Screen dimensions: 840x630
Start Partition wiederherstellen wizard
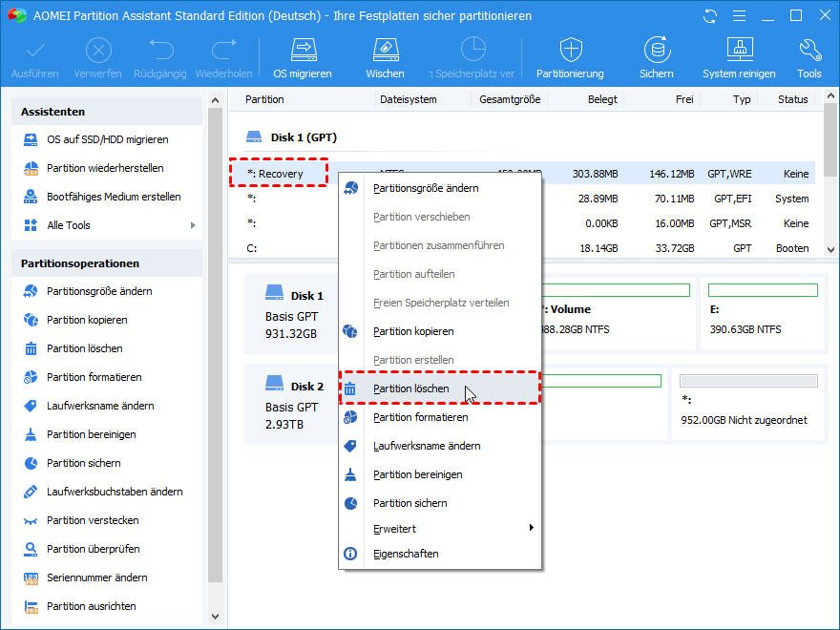105,168
